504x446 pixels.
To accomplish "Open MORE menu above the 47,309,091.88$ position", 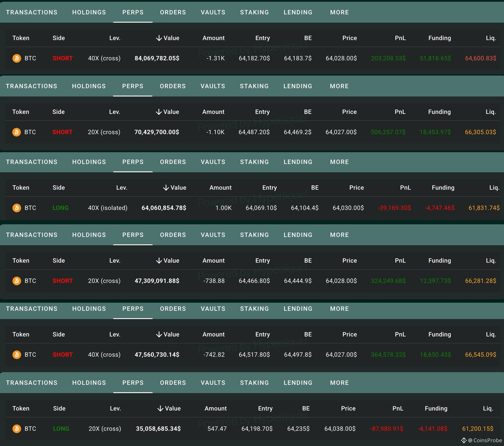I will tap(339, 235).
